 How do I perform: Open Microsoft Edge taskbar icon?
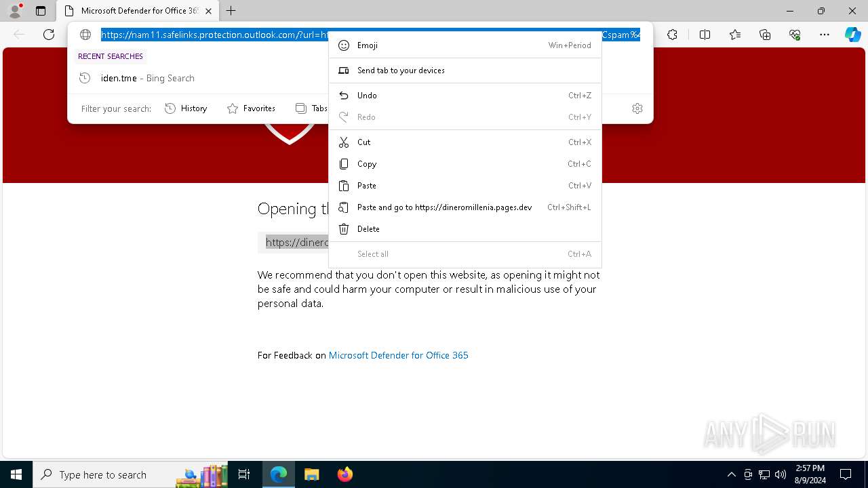[x=279, y=474]
